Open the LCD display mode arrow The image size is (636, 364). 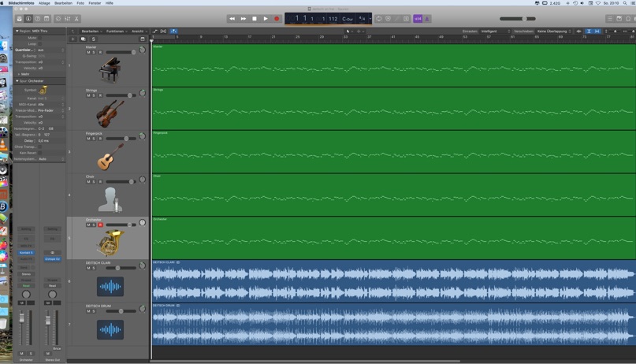(x=370, y=19)
